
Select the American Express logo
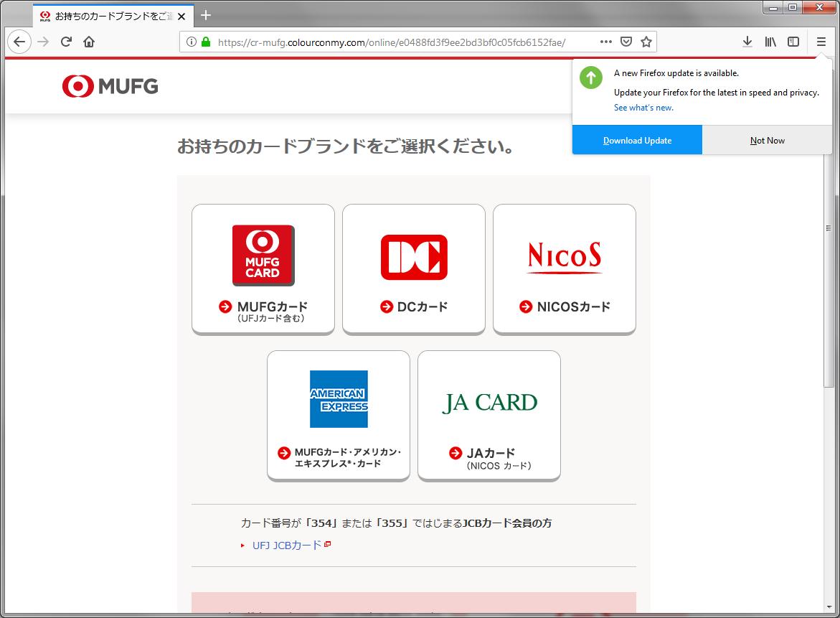click(x=339, y=399)
